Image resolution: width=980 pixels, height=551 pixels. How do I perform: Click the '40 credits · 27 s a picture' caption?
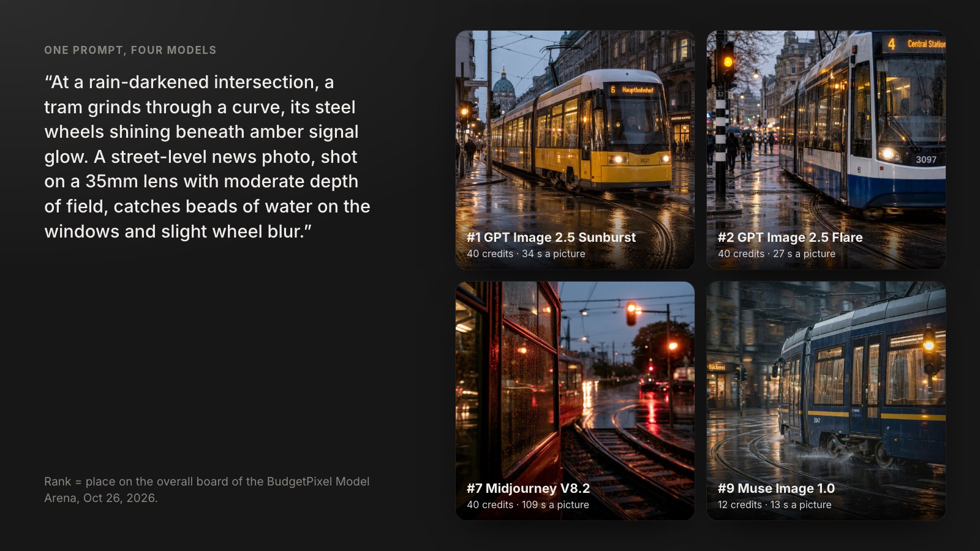click(x=777, y=253)
